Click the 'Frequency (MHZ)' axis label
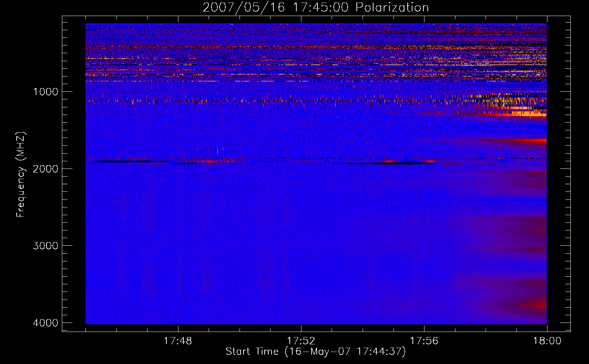Viewport: 589px width, 364px height. [x=21, y=175]
